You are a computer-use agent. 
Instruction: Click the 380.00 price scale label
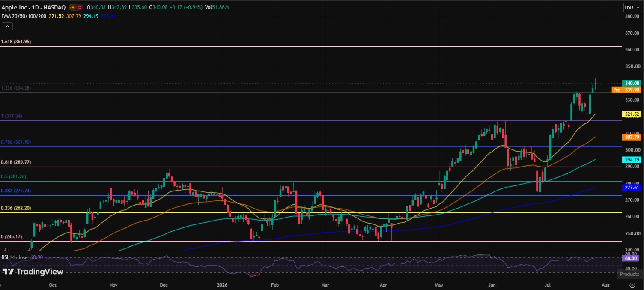632,16
